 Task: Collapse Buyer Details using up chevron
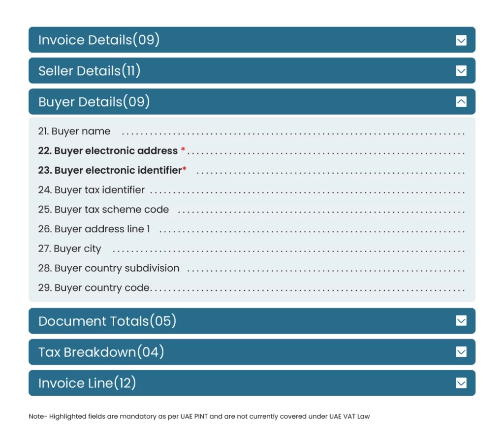[x=461, y=102]
